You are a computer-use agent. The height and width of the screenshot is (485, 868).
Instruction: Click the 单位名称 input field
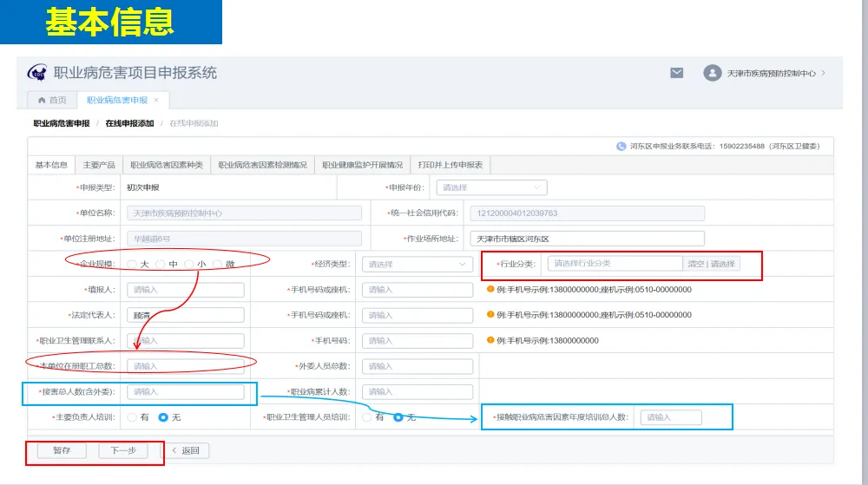pyautogui.click(x=244, y=213)
